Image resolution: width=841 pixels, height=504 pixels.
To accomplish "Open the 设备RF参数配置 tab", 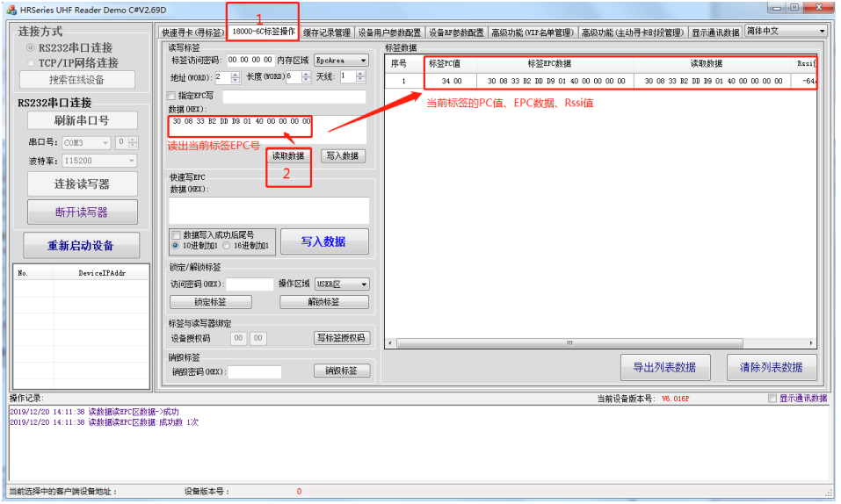I will pyautogui.click(x=456, y=32).
